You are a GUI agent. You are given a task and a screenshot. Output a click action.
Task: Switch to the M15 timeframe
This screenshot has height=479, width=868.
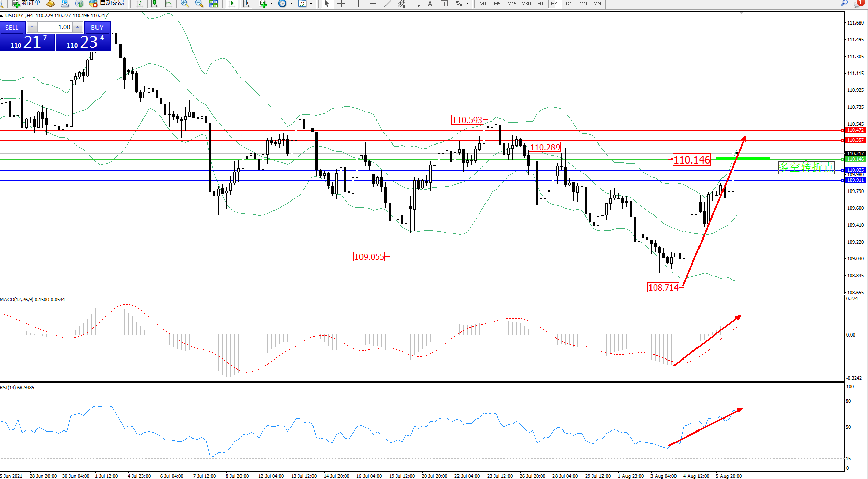tap(511, 4)
